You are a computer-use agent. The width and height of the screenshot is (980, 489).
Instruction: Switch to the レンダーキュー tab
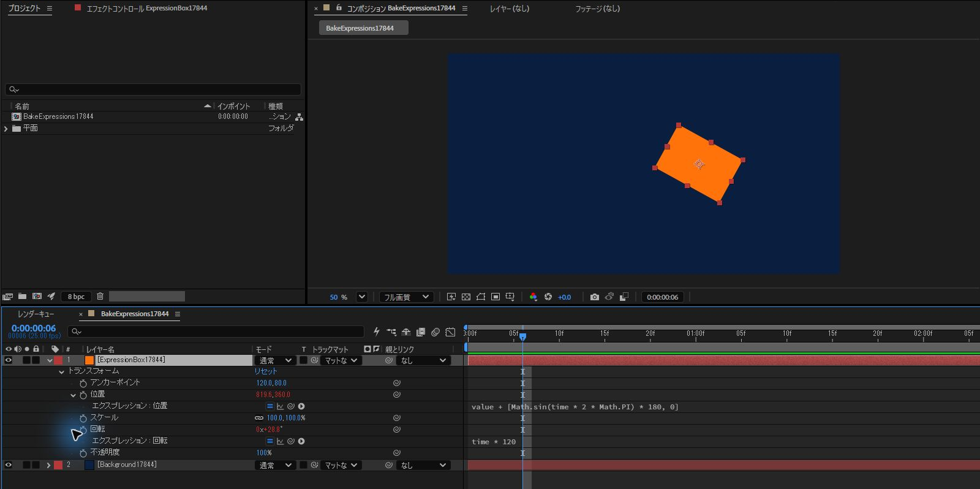click(36, 314)
